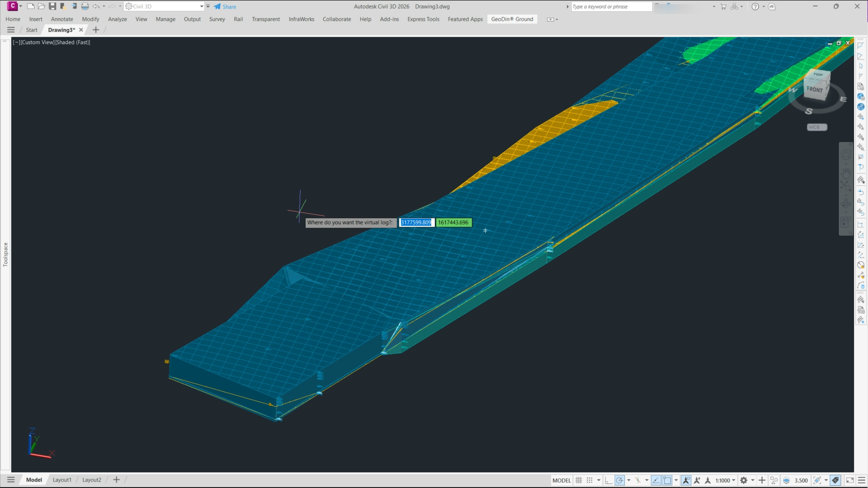Click the Help question mark icon
868x488 pixels.
[x=755, y=6]
